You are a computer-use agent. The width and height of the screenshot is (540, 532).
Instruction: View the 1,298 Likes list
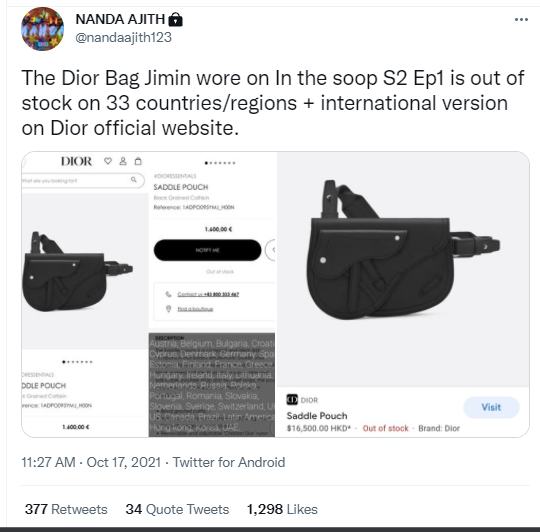(x=282, y=509)
